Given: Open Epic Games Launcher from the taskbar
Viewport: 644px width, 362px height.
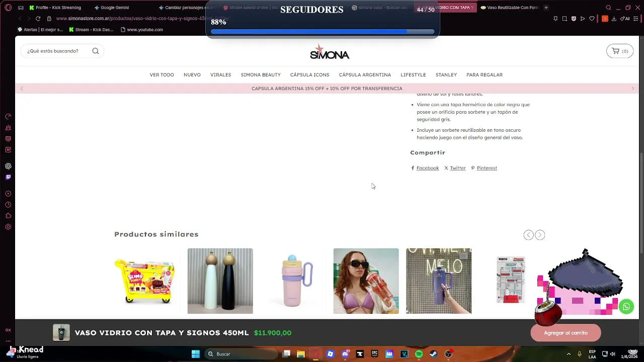Looking at the screenshot, I should click(x=374, y=354).
